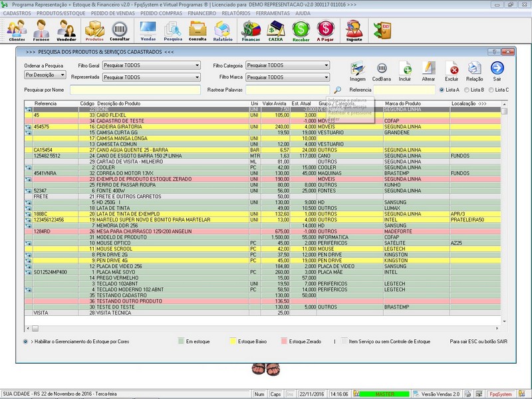Screen dimensions: 532x399
Task: Select the Lista B radio button
Action: (x=467, y=90)
